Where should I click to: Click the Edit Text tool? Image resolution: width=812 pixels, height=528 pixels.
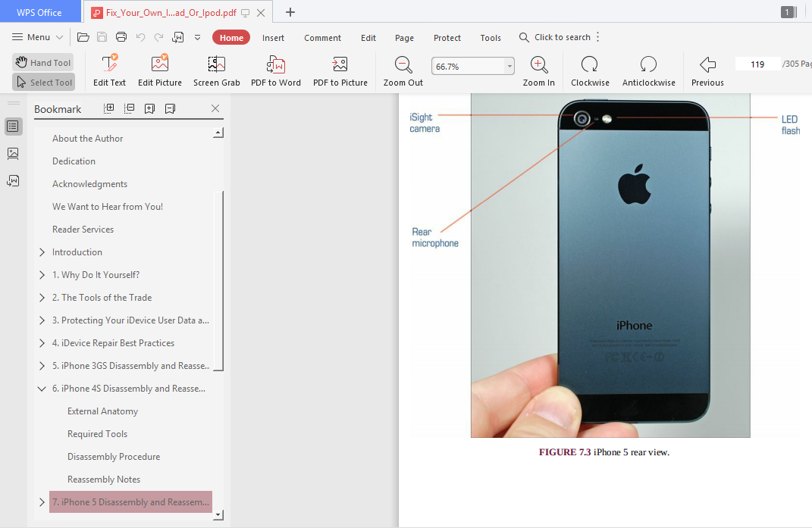pos(109,70)
